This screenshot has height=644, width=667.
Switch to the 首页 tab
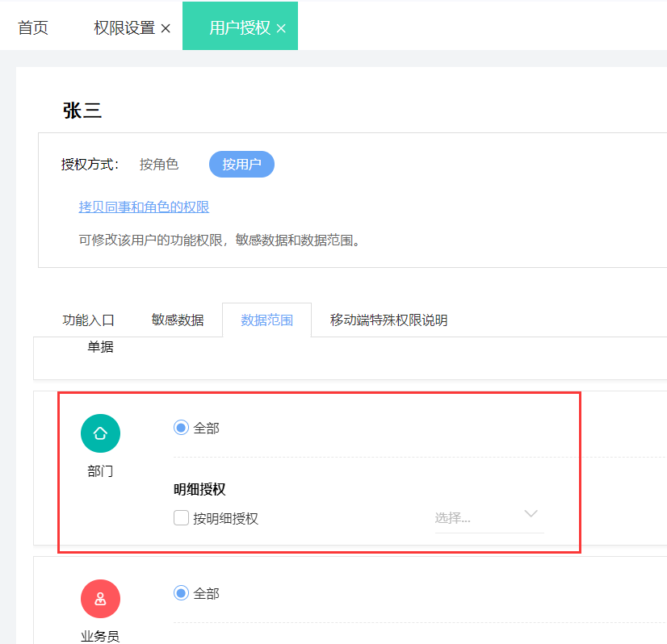click(x=33, y=27)
